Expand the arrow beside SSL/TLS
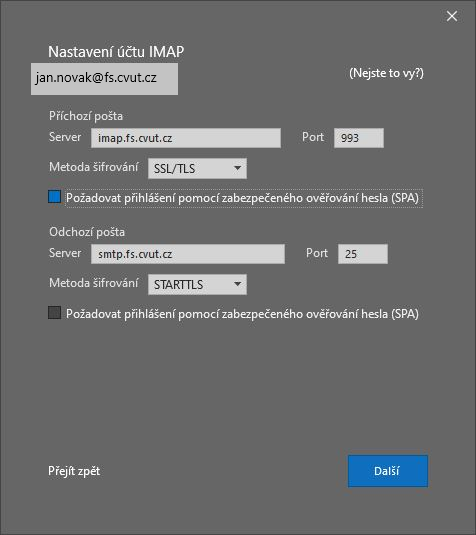The height and width of the screenshot is (535, 476). [237, 168]
